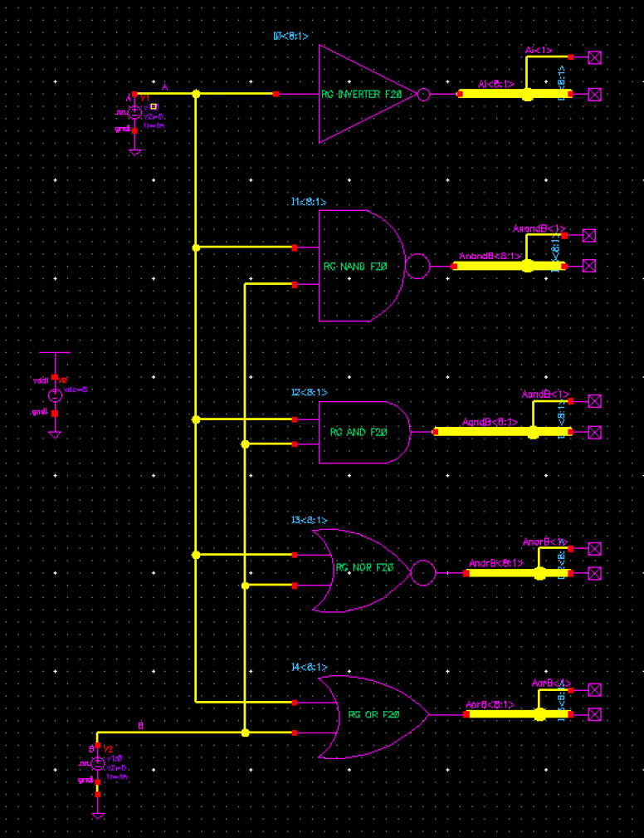The width and height of the screenshot is (644, 838).
Task: Click the vdc=5 parameter text
Action: [x=76, y=390]
